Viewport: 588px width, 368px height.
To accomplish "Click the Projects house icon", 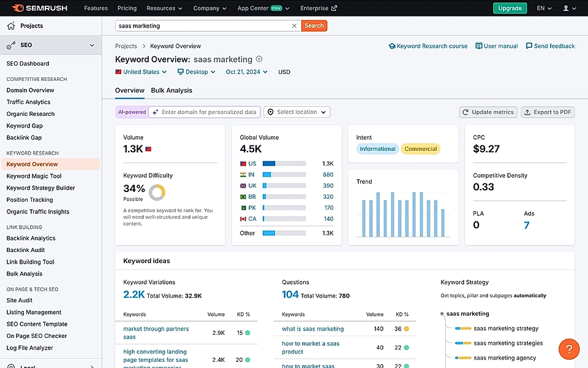I will [10, 25].
